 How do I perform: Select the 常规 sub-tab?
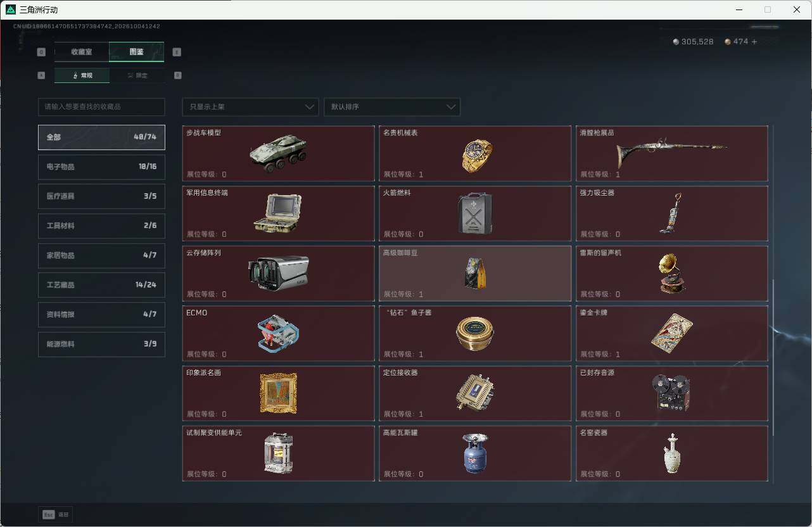point(82,75)
